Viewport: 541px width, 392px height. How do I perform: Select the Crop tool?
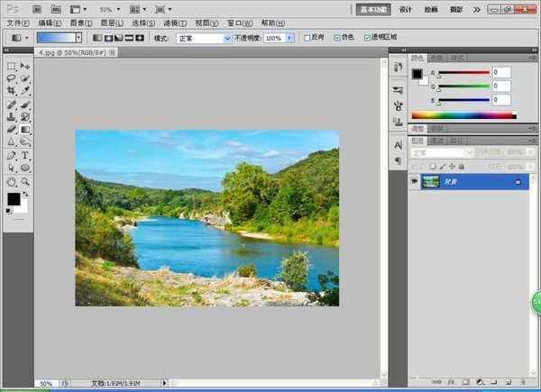point(11,91)
